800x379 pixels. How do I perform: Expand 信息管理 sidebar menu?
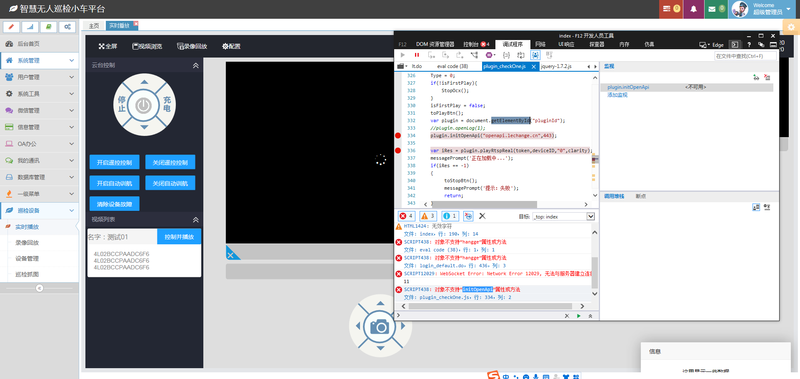click(40, 127)
